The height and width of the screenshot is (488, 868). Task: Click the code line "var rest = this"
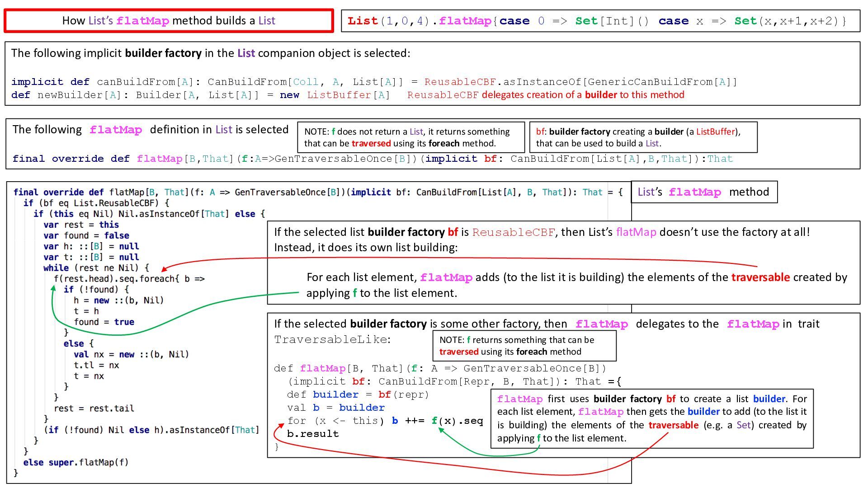click(x=81, y=225)
